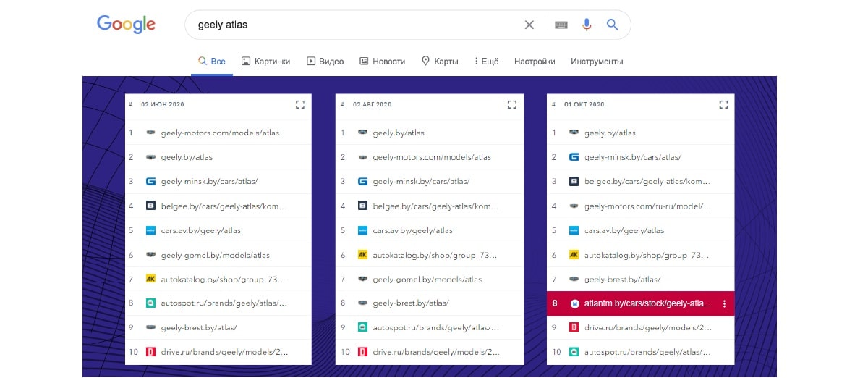This screenshot has width=868, height=378.
Task: Click the blue search magnifier button
Action: [x=612, y=25]
